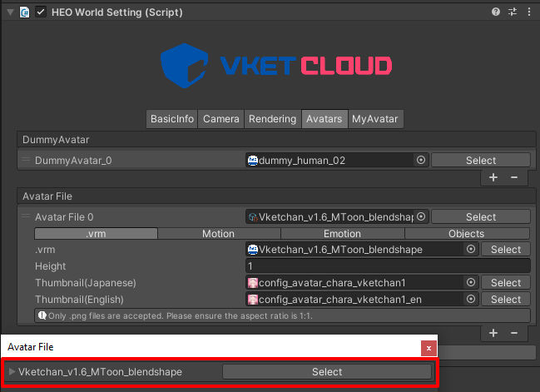Switch to the Camera tab

point(220,119)
